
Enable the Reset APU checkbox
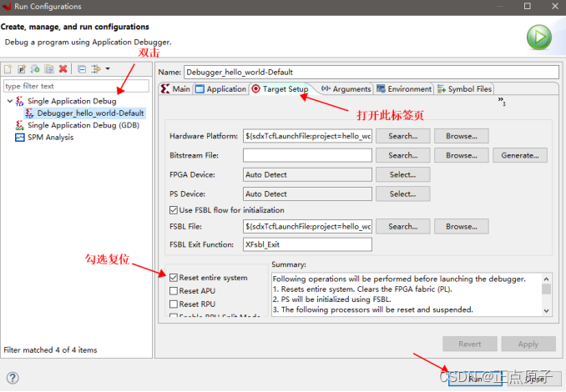pyautogui.click(x=174, y=291)
